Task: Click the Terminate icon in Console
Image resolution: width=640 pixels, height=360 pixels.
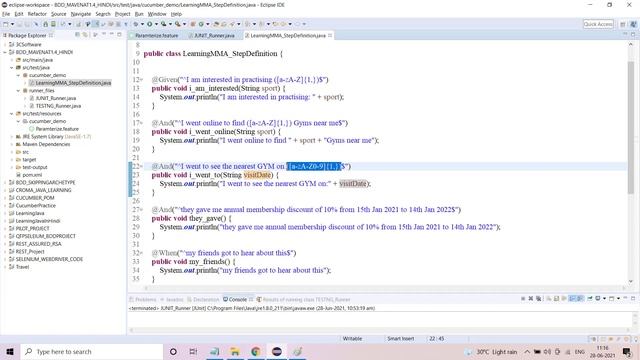Action: point(523,299)
